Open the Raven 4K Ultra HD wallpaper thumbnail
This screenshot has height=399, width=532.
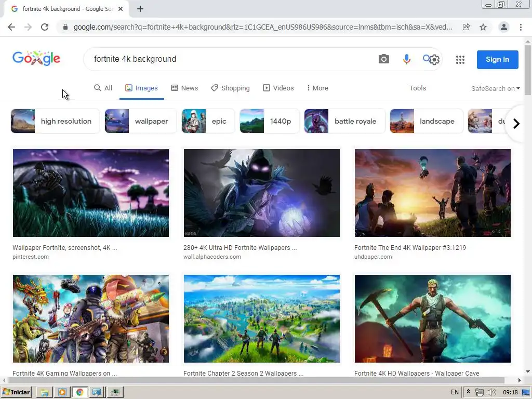(x=262, y=193)
